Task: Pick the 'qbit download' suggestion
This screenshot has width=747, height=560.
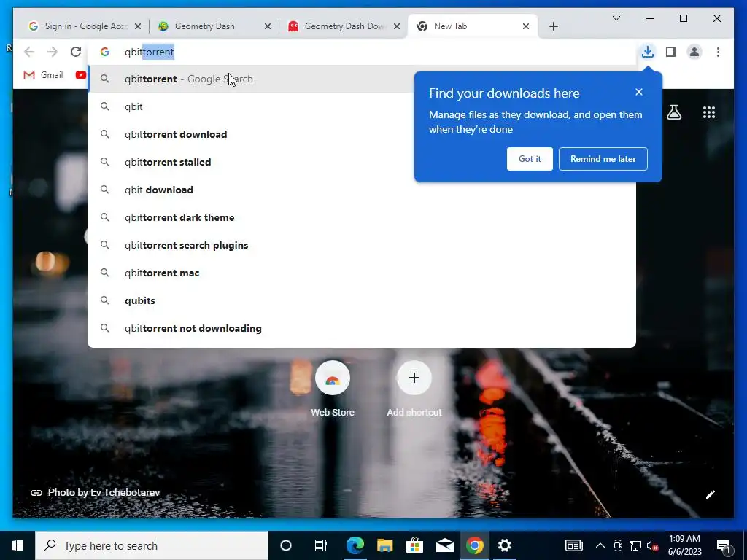Action: pyautogui.click(x=362, y=190)
